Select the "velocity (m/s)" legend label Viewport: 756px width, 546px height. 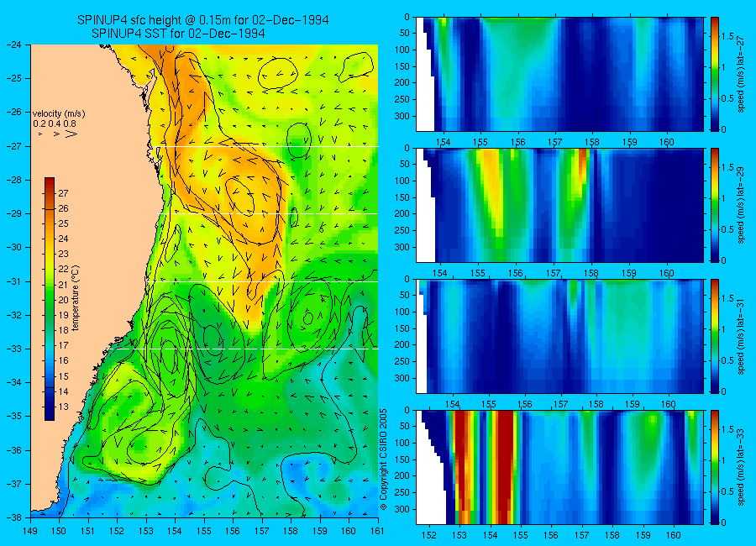[x=58, y=114]
